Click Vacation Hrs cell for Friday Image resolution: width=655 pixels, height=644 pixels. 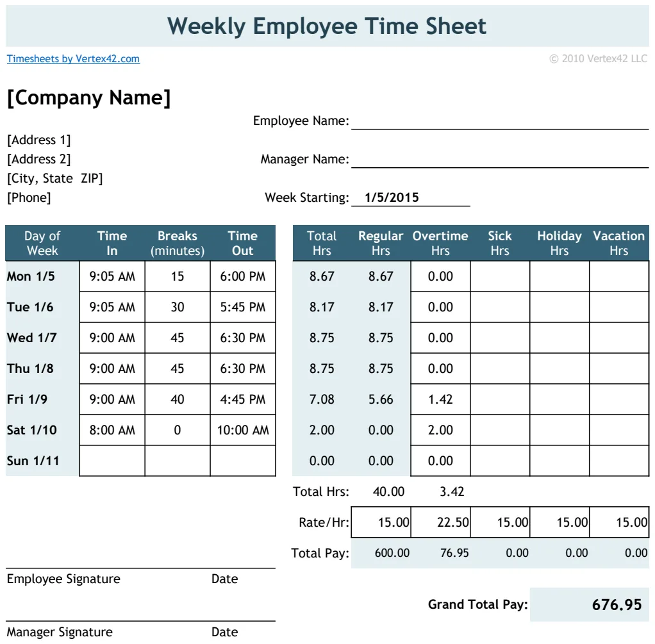coord(619,399)
